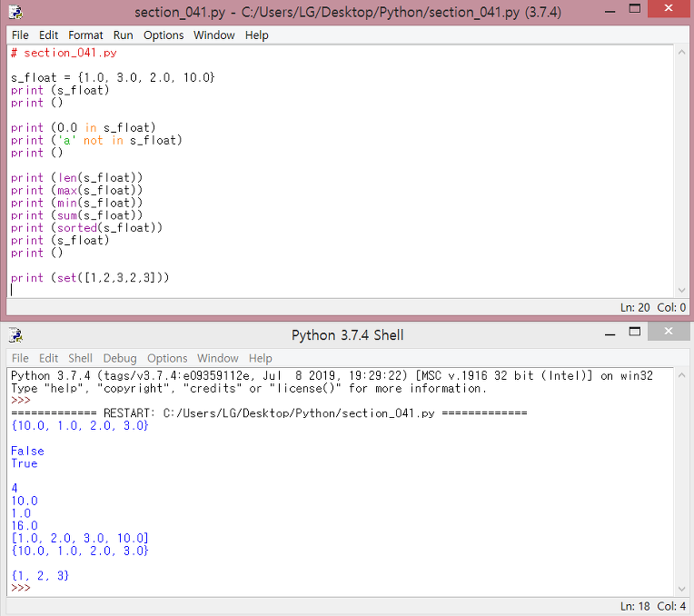Screen dimensions: 694x616
Task: Click the sorted list '[1.0, 2.0, 3.0, 10.0]' output
Action: 80,538
